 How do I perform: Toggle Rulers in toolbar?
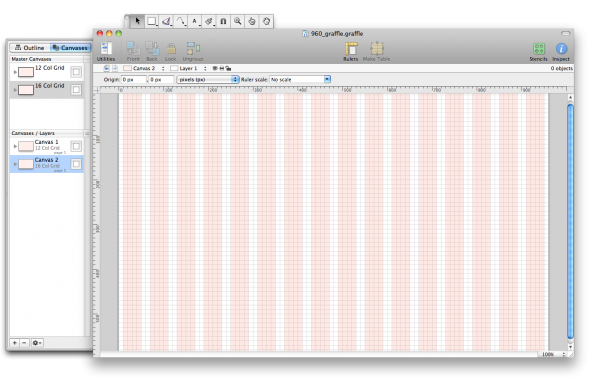coord(351,51)
